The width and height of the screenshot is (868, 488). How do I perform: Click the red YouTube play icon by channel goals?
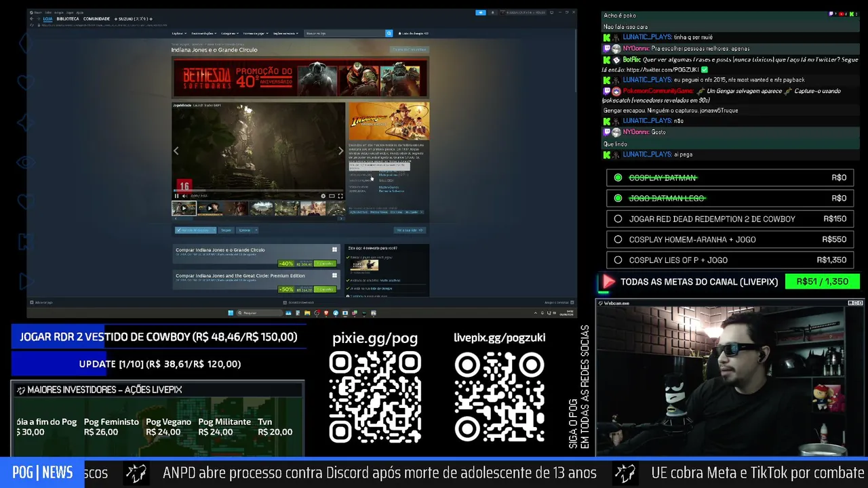point(608,282)
